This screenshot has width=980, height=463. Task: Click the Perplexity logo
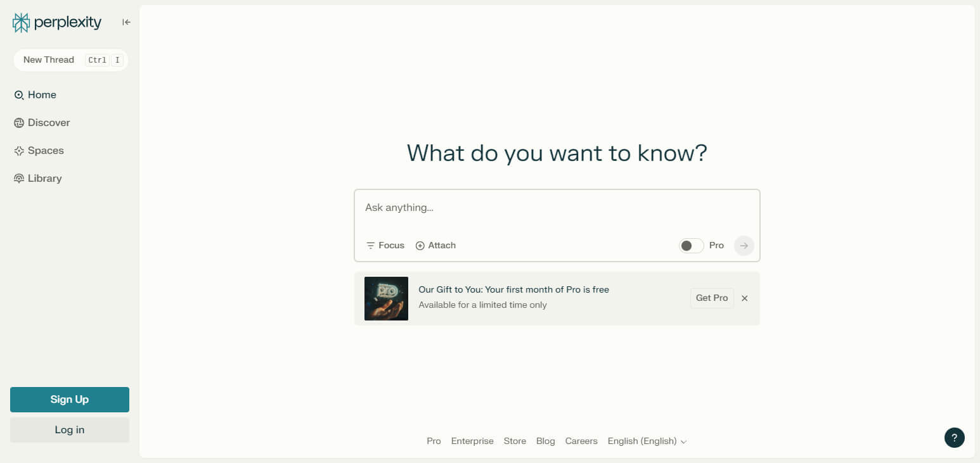(x=57, y=23)
